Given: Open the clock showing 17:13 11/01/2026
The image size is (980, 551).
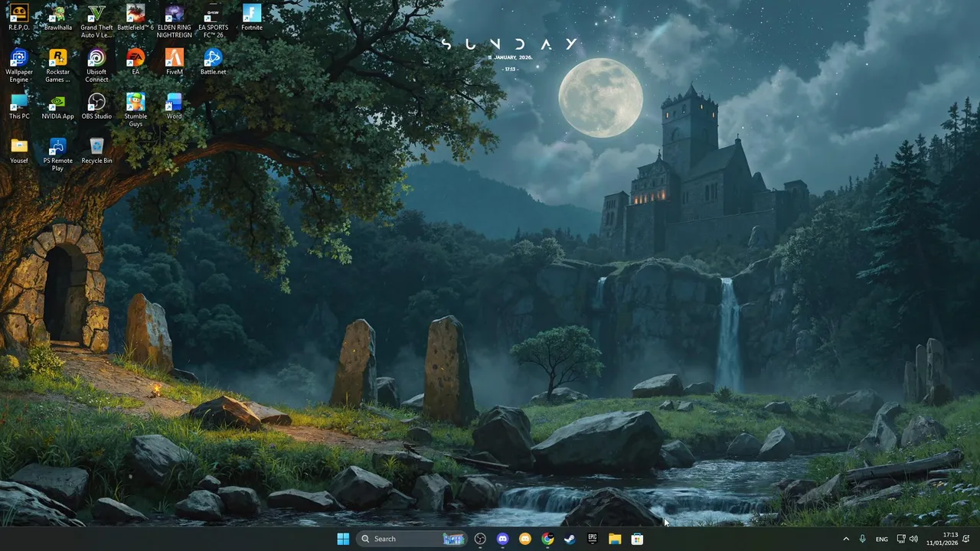Looking at the screenshot, I should pyautogui.click(x=941, y=539).
